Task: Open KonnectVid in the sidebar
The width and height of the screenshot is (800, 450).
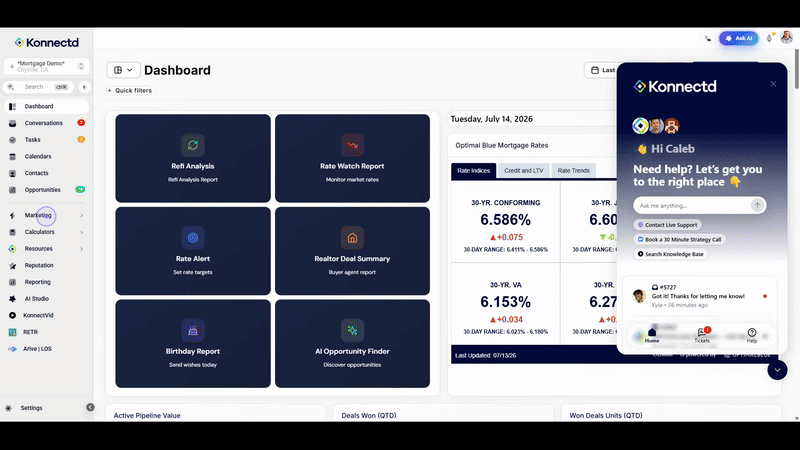Action: [x=46, y=315]
